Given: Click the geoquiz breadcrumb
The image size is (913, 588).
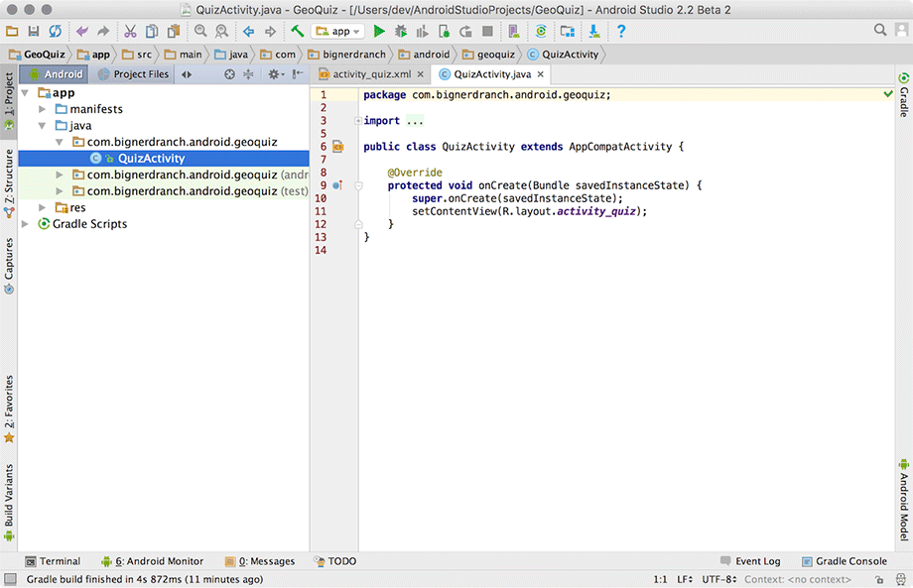Looking at the screenshot, I should coord(489,55).
